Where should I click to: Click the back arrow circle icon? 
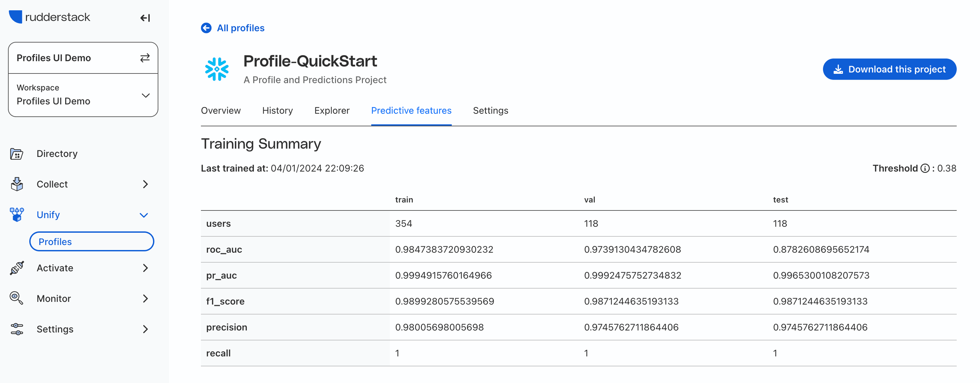point(206,28)
